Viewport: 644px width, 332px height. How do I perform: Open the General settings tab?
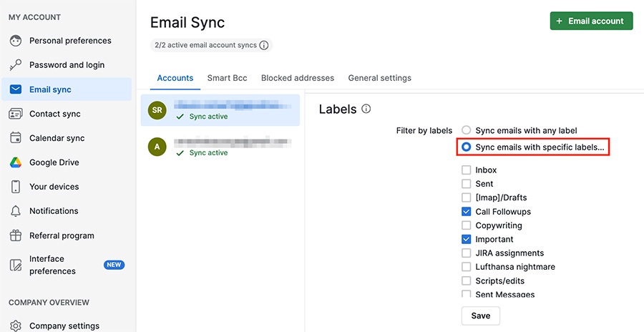[379, 78]
